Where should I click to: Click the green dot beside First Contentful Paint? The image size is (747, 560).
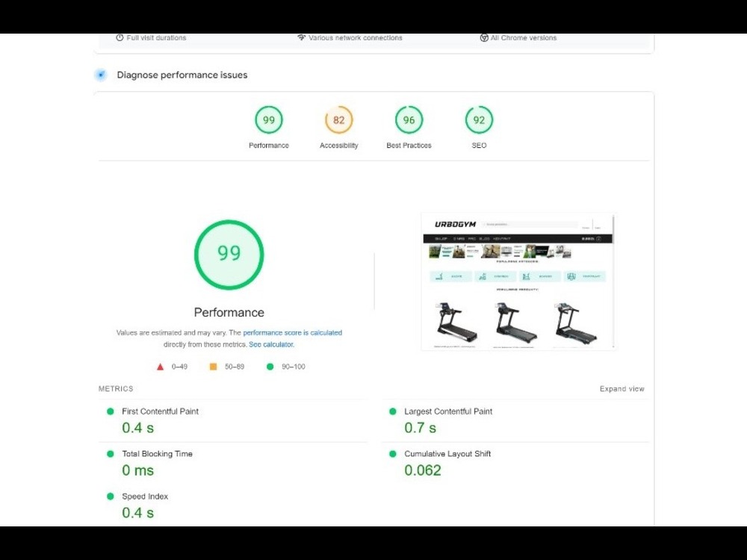click(x=111, y=411)
